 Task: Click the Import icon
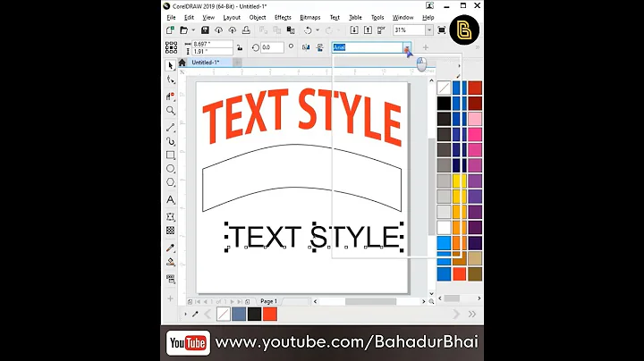[x=354, y=30]
